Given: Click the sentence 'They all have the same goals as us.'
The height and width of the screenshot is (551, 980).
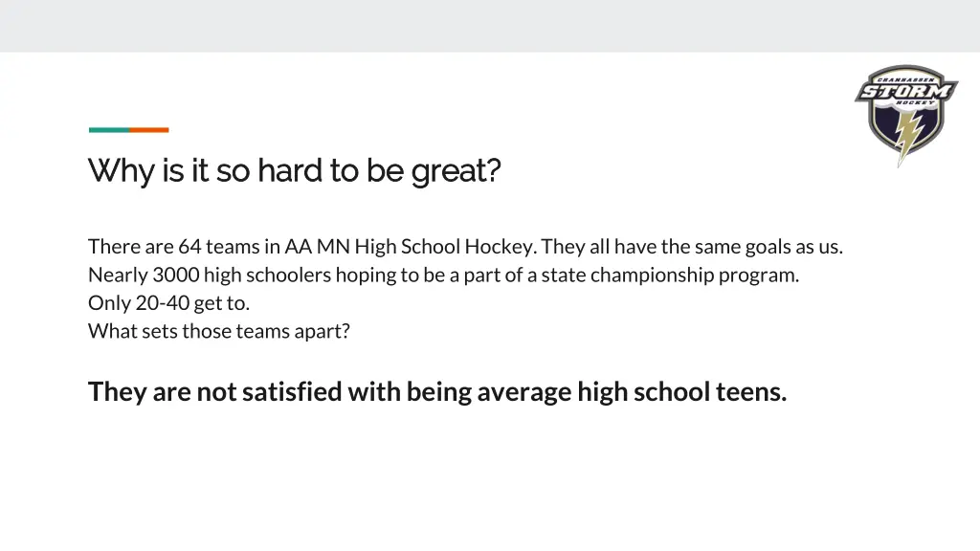Looking at the screenshot, I should 692,247.
